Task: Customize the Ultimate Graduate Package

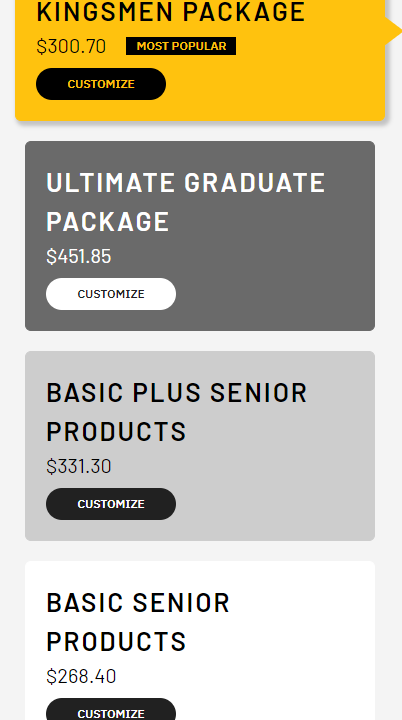Action: [111, 294]
